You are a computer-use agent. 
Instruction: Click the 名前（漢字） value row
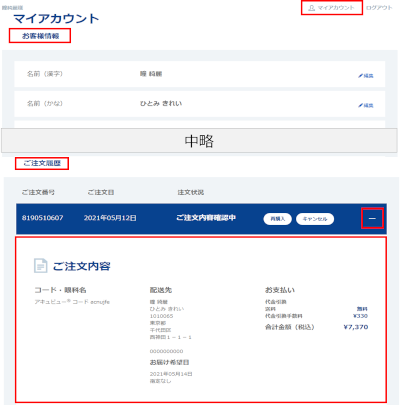tap(200, 74)
